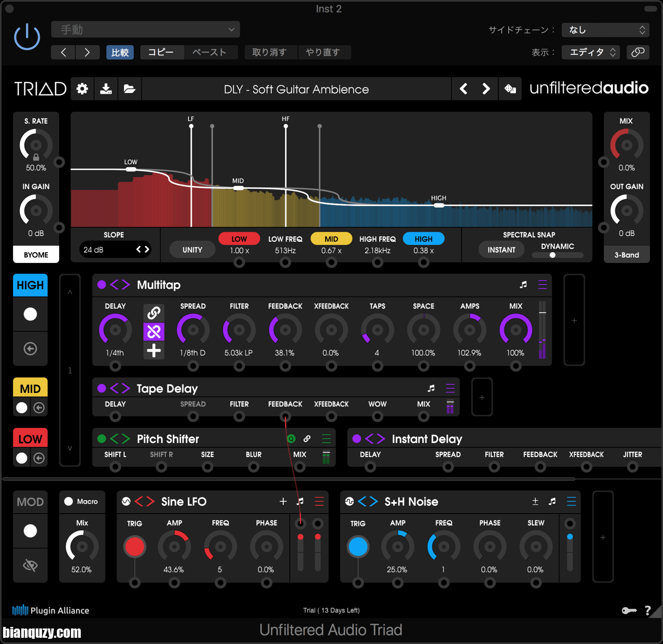Click the S+H Noise bipolar plus-minus icon
Image resolution: width=663 pixels, height=644 pixels.
tap(535, 501)
